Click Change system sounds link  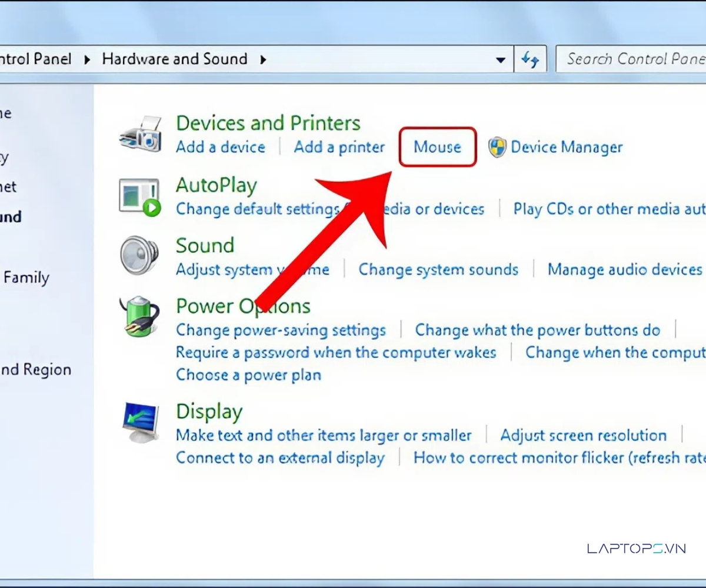(x=438, y=270)
